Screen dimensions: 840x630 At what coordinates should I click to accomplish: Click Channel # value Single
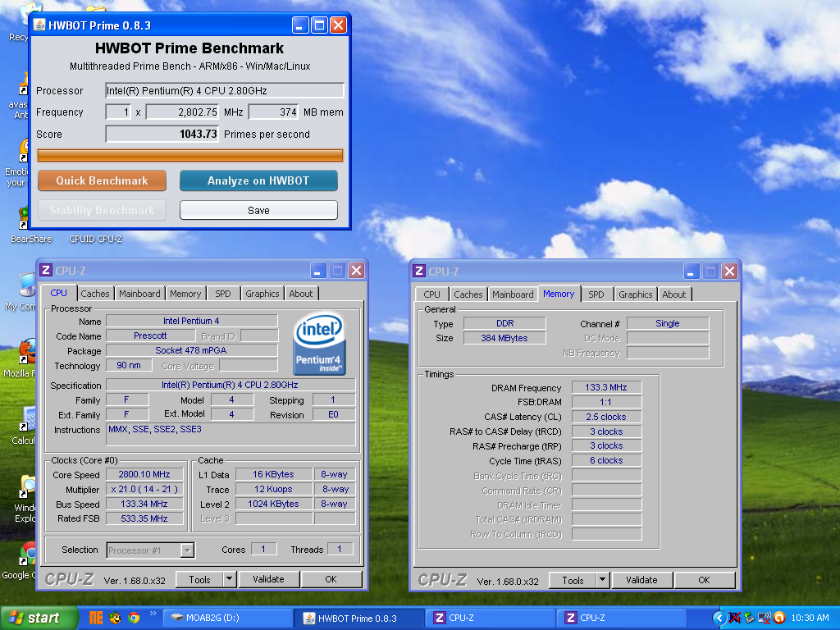[668, 323]
